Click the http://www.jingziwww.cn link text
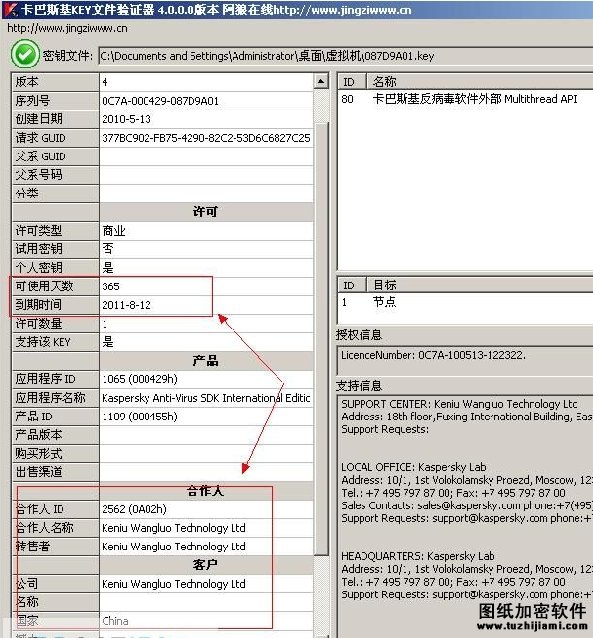Screen dimensions: 593x638 pyautogui.click(x=67, y=28)
